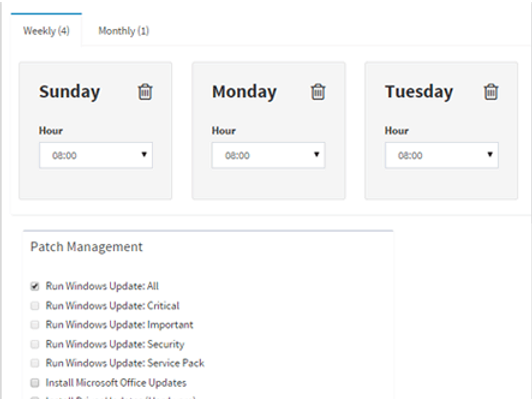Click the Monday day heading
The height and width of the screenshot is (399, 532).
[244, 92]
